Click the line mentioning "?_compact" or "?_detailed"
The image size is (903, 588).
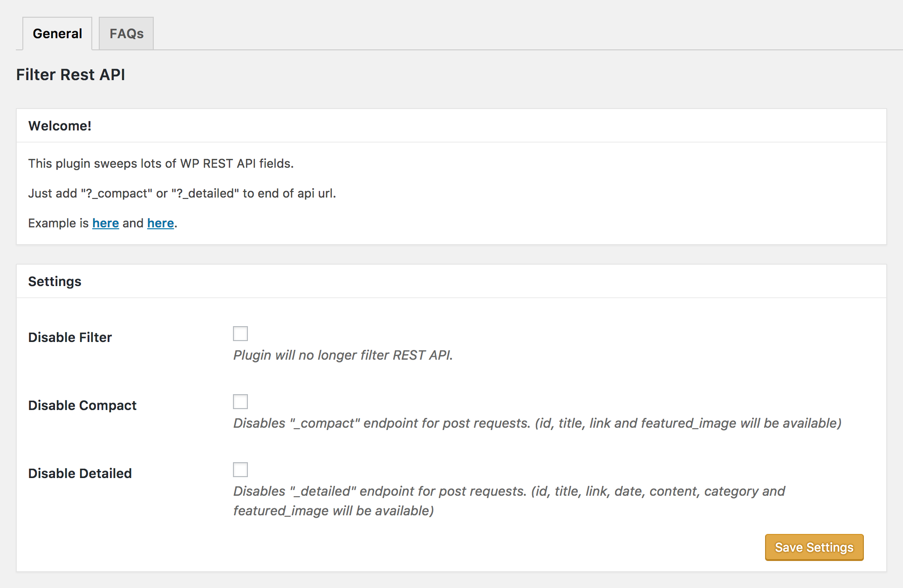pyautogui.click(x=182, y=193)
